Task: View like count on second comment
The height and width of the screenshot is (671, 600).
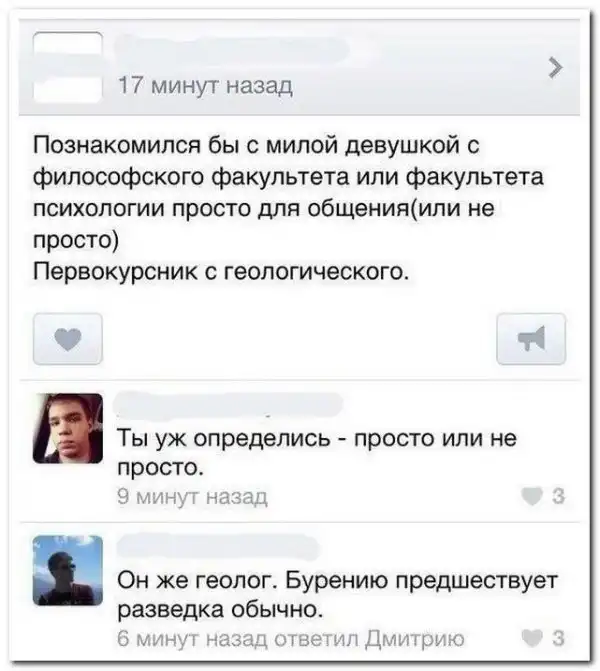Action: (x=558, y=638)
